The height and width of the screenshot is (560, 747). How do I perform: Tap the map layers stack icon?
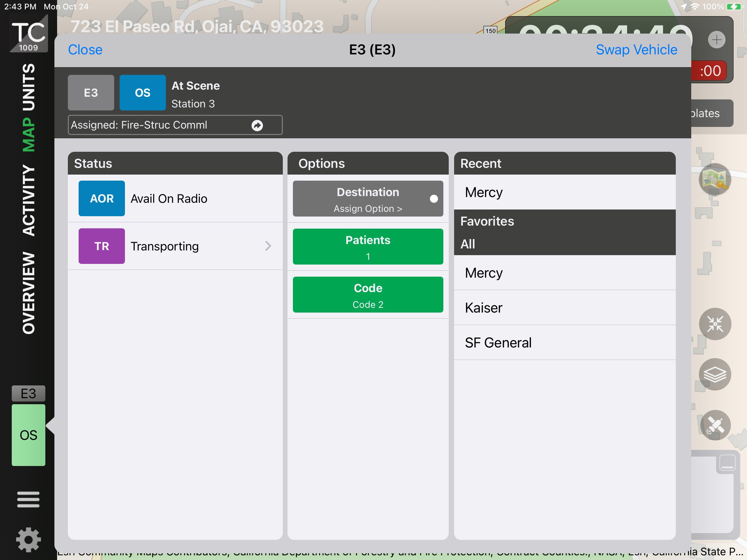coord(714,374)
